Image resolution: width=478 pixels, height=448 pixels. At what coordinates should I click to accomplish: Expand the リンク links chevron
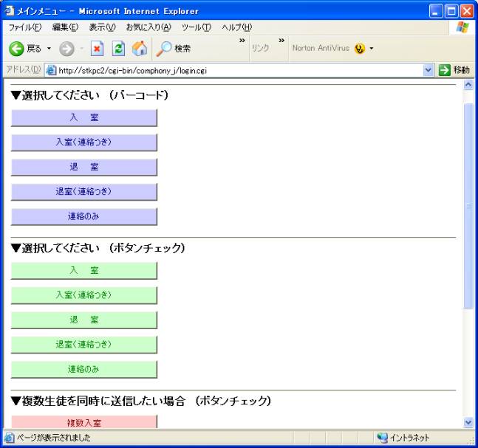pyautogui.click(x=281, y=41)
